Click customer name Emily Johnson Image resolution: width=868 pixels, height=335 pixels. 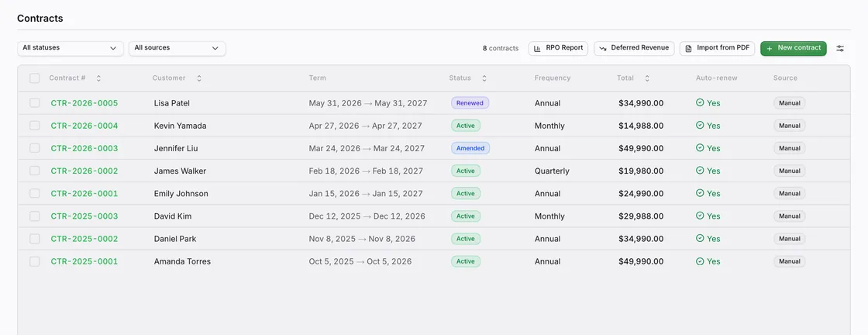click(181, 193)
